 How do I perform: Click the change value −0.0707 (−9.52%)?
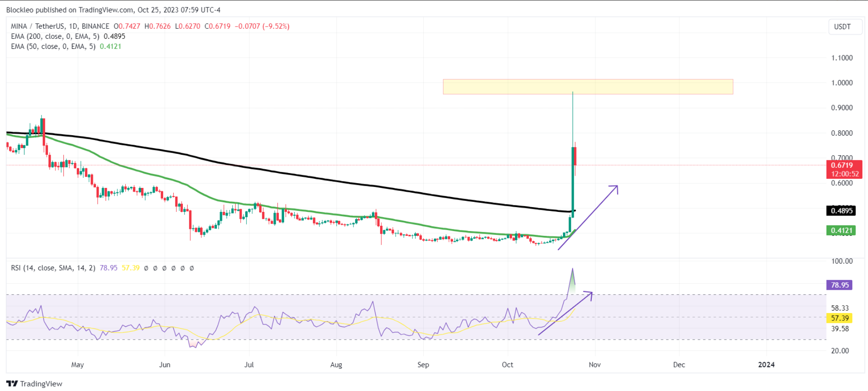click(262, 26)
